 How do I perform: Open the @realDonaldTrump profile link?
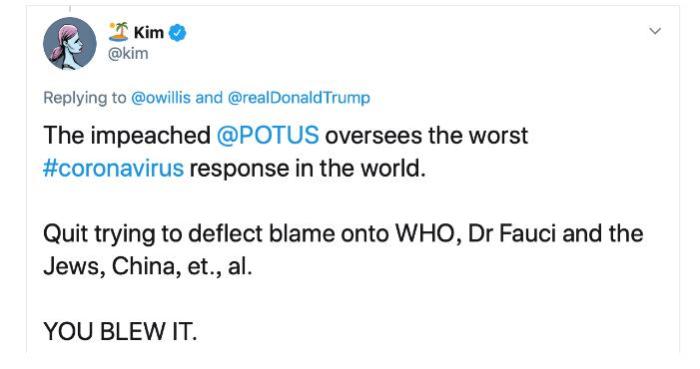(299, 98)
